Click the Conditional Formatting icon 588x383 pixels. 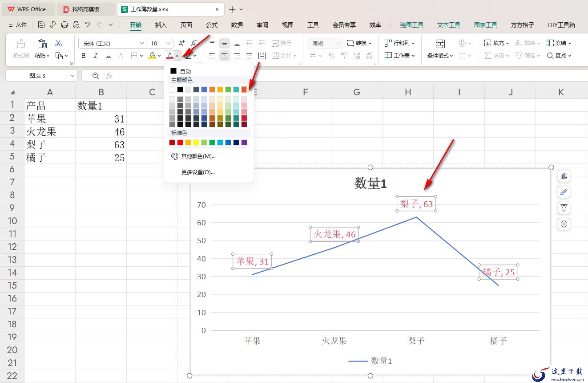point(440,44)
